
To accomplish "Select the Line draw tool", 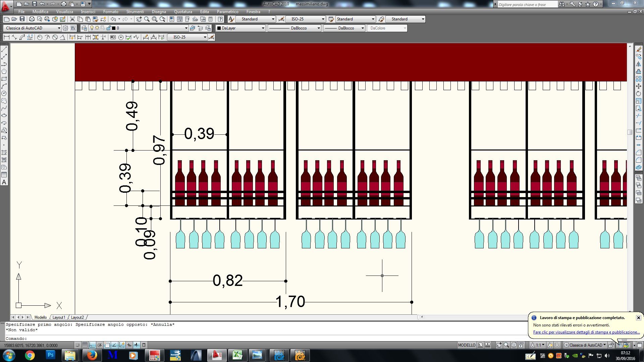I will tap(4, 49).
